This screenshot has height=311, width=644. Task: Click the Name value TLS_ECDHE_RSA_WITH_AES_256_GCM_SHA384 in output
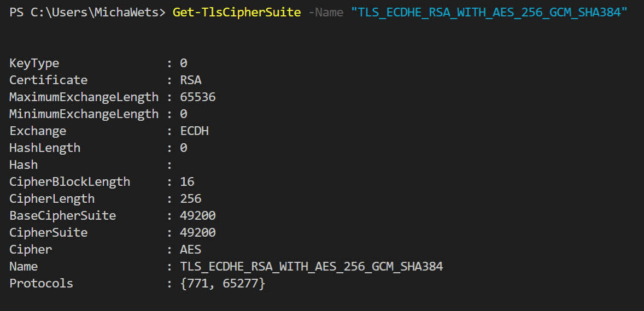(311, 267)
